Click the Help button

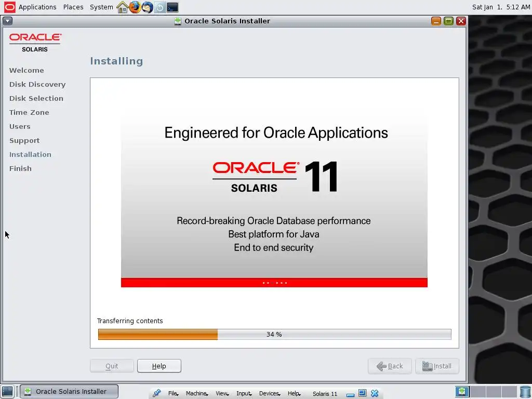(159, 366)
